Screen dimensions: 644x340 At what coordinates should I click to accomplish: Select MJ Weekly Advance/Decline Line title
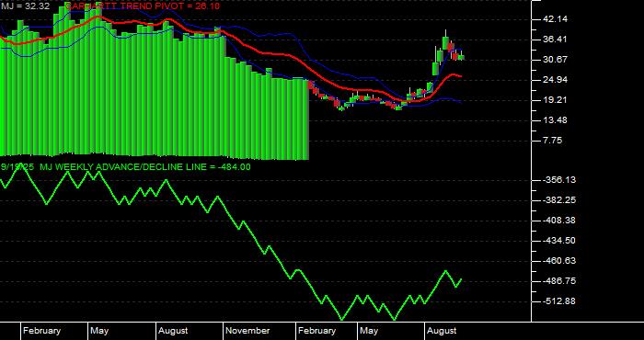click(126, 167)
